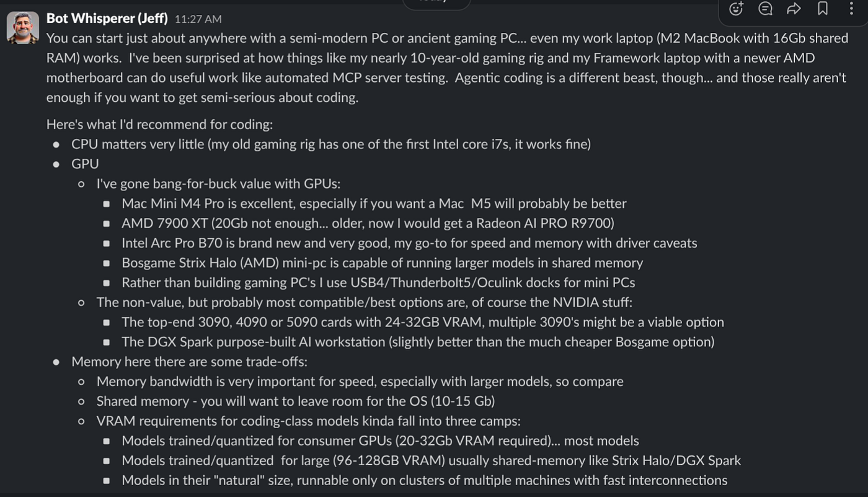Open more actions three-dot menu
Viewport: 868px width, 497px height.
[x=851, y=9]
